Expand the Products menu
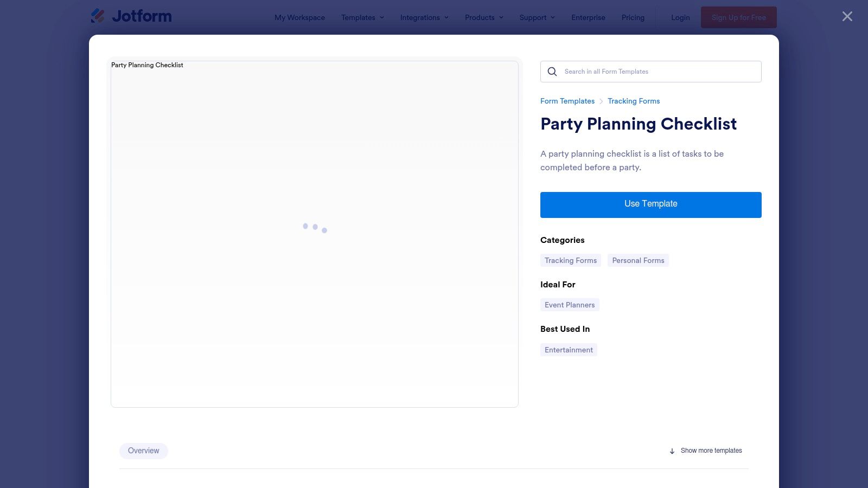The width and height of the screenshot is (868, 488). click(483, 17)
